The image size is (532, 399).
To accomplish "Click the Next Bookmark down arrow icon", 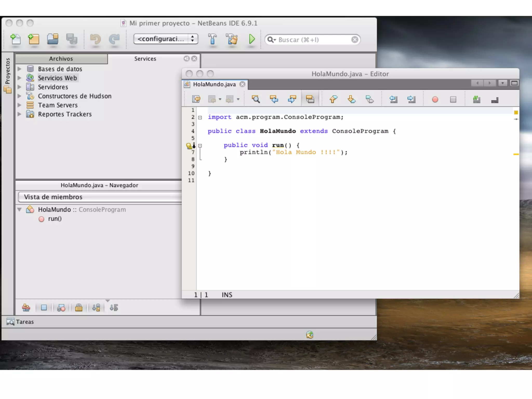I will (351, 99).
